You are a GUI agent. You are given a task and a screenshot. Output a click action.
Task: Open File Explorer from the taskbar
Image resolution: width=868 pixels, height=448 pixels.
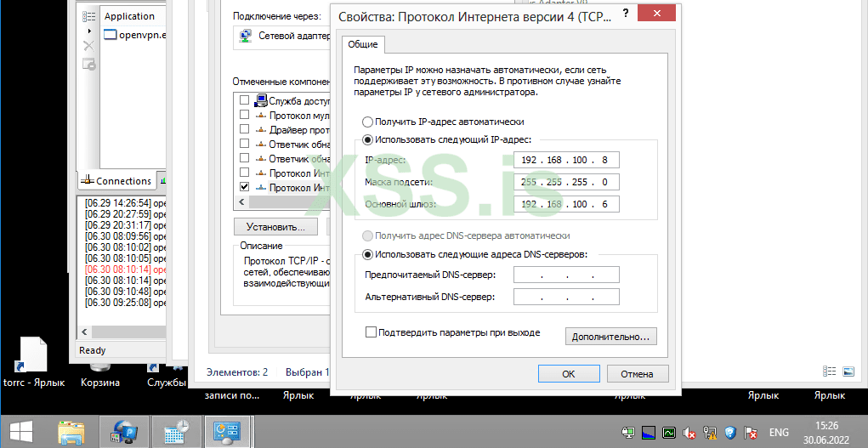[x=72, y=432]
